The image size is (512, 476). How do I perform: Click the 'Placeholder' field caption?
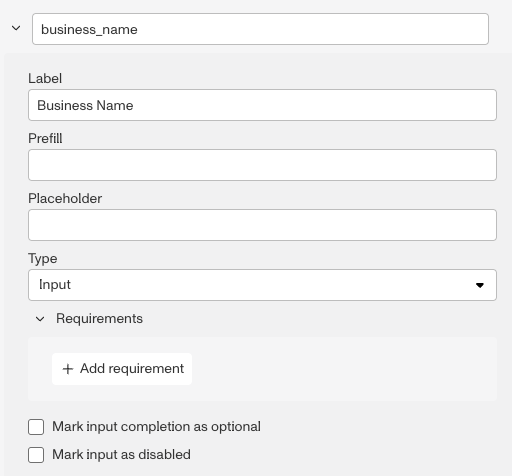click(65, 199)
